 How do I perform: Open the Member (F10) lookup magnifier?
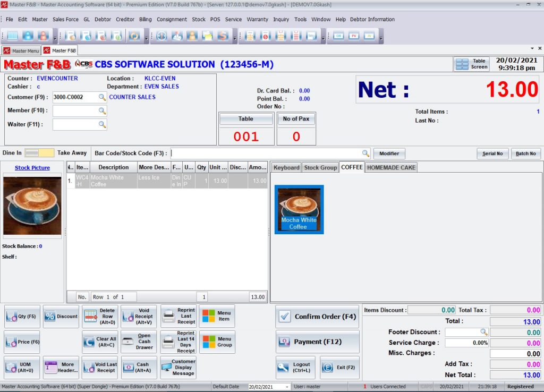102,110
